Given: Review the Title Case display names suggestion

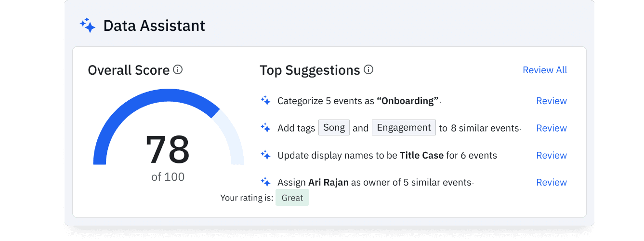Looking at the screenshot, I should pyautogui.click(x=552, y=155).
